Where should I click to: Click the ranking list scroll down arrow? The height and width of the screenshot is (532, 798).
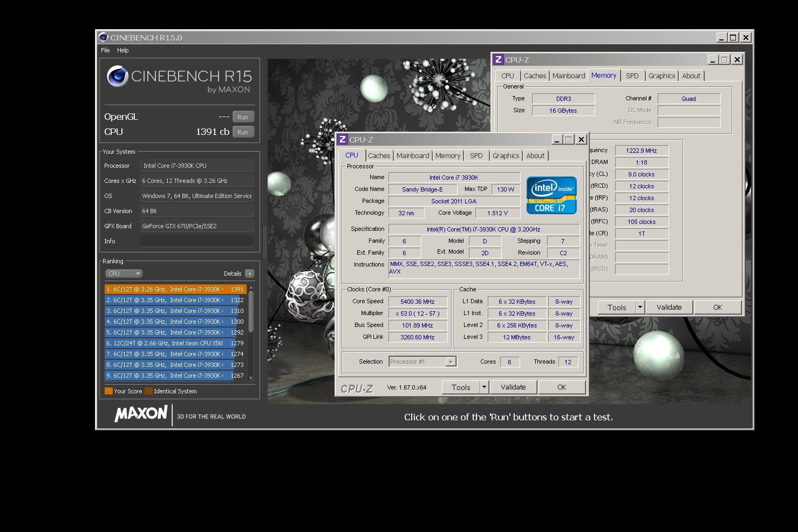(x=250, y=378)
